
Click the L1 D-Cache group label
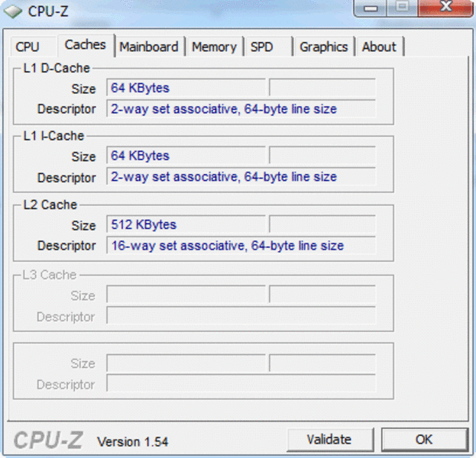coord(57,68)
